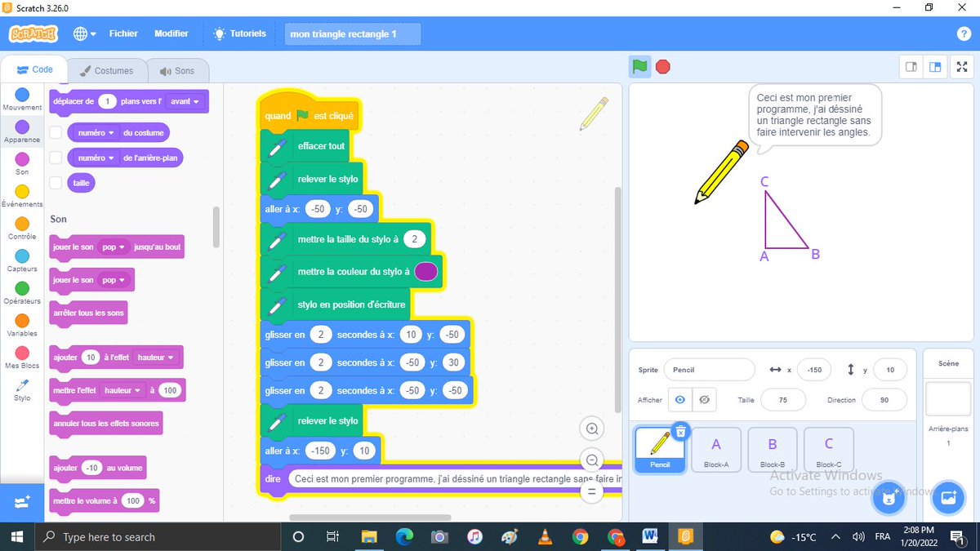Switch to the Sons tab
The height and width of the screenshot is (551, 980).
click(177, 70)
